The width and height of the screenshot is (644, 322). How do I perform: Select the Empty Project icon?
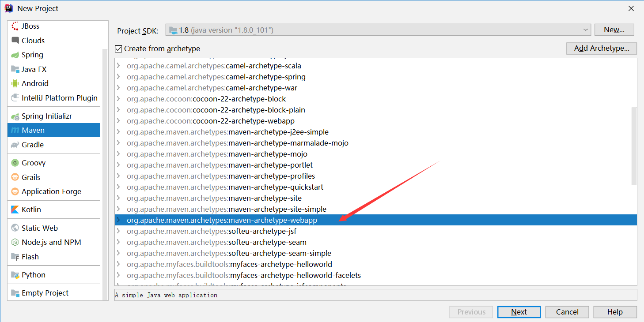15,293
